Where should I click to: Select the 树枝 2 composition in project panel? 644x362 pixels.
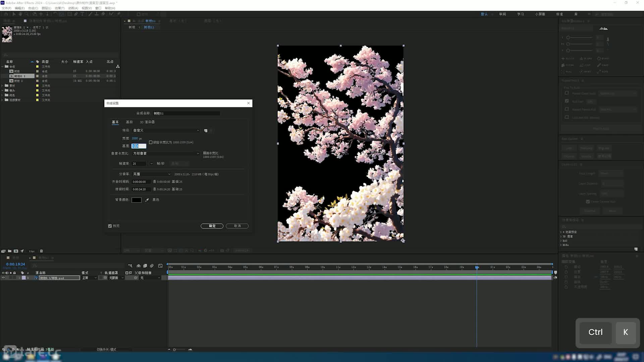click(x=19, y=81)
